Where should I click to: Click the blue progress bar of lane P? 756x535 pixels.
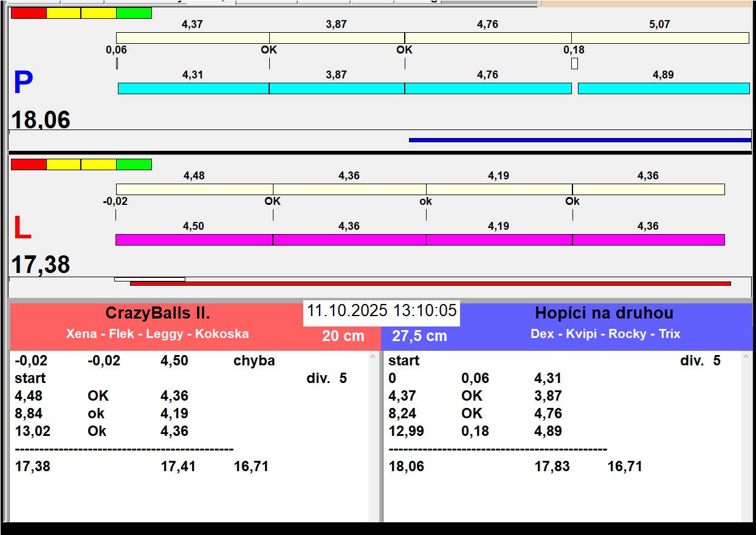coord(580,140)
